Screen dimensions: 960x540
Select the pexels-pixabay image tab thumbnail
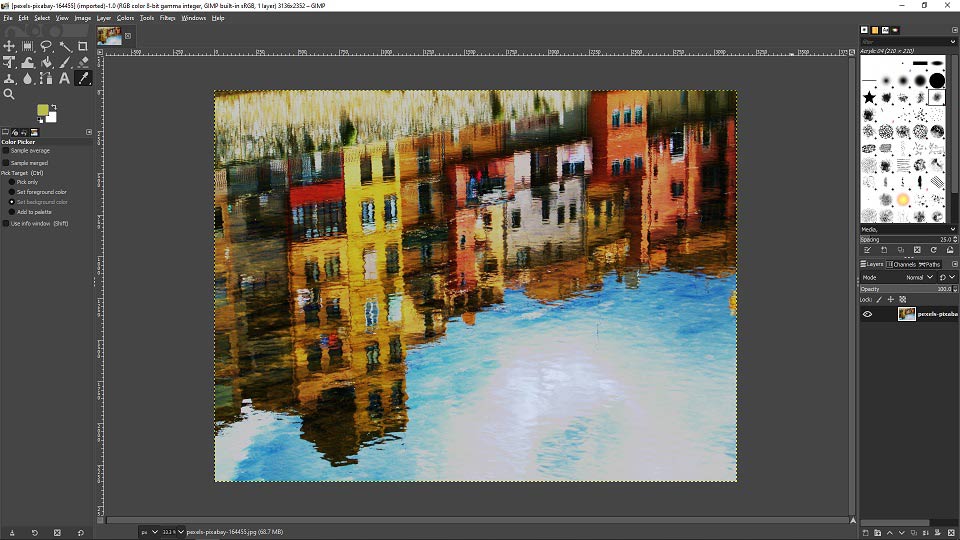(109, 36)
